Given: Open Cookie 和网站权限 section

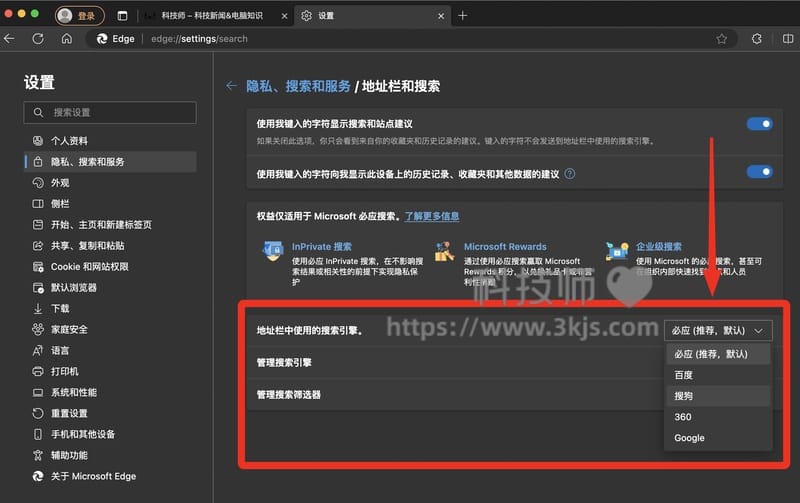Looking at the screenshot, I should pyautogui.click(x=110, y=266).
